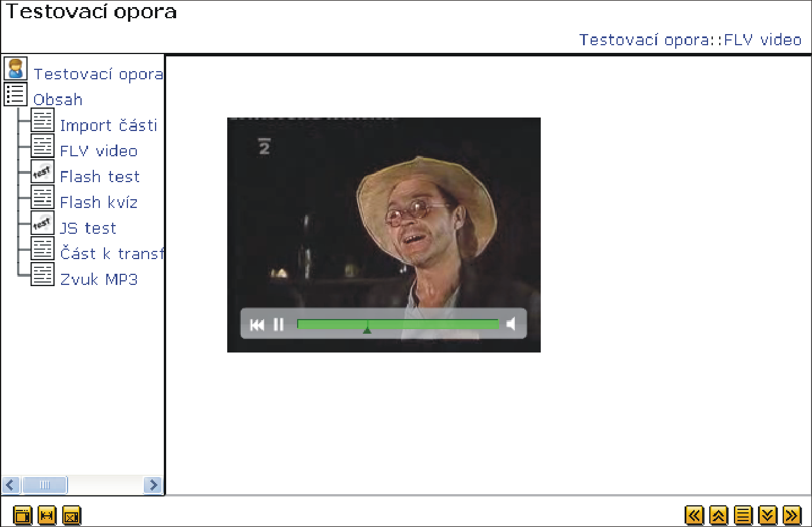
Task: Click the page icon next to FLV video
Action: click(42, 146)
